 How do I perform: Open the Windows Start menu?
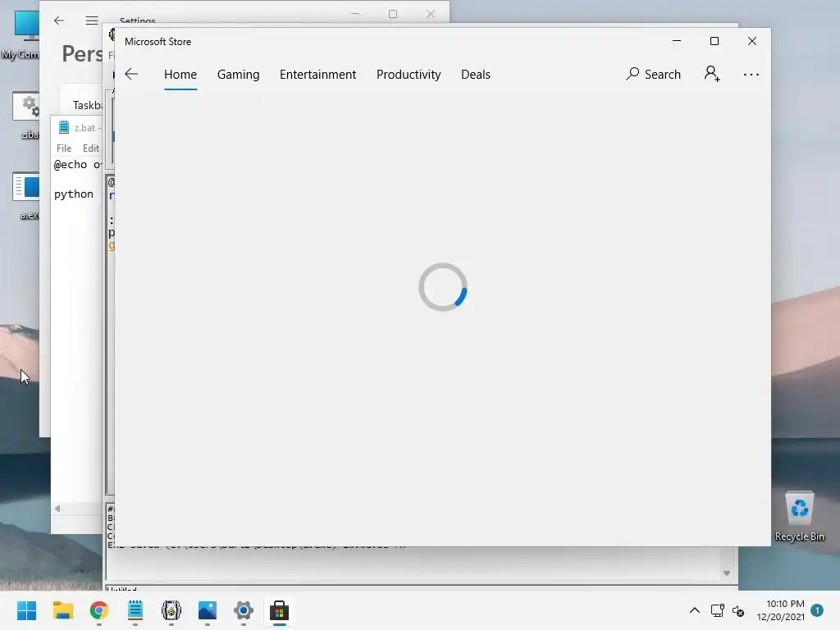click(27, 610)
